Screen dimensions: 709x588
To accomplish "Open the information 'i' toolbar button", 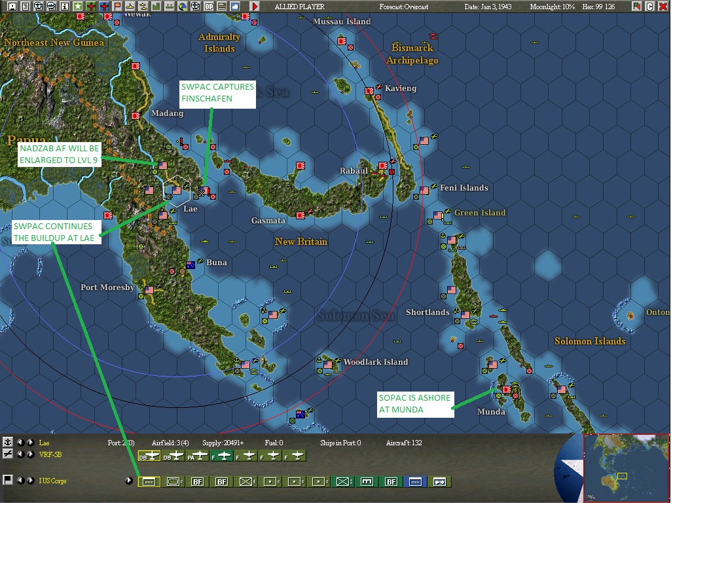I will 65,7.
